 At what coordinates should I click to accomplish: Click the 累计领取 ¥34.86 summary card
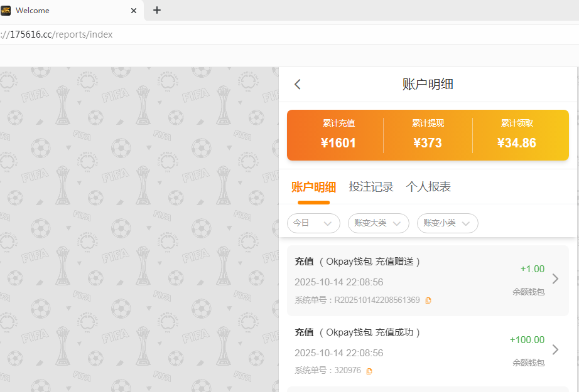[517, 135]
